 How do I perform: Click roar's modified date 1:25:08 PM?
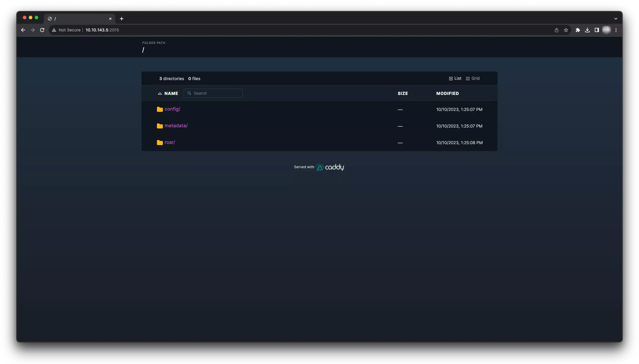[459, 143]
